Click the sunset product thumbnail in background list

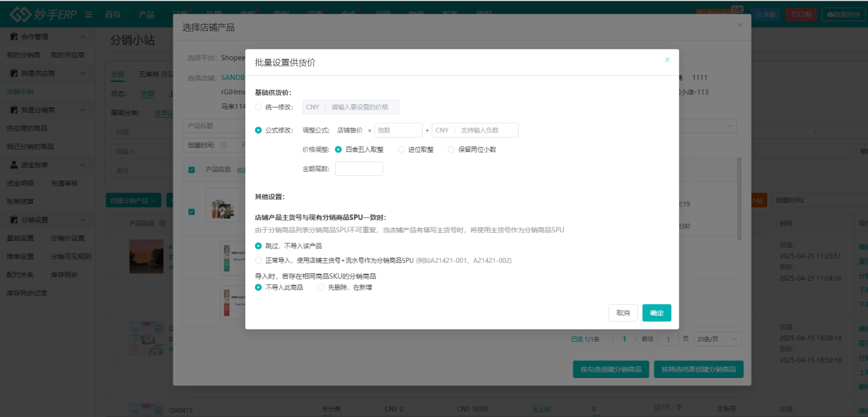(x=147, y=255)
